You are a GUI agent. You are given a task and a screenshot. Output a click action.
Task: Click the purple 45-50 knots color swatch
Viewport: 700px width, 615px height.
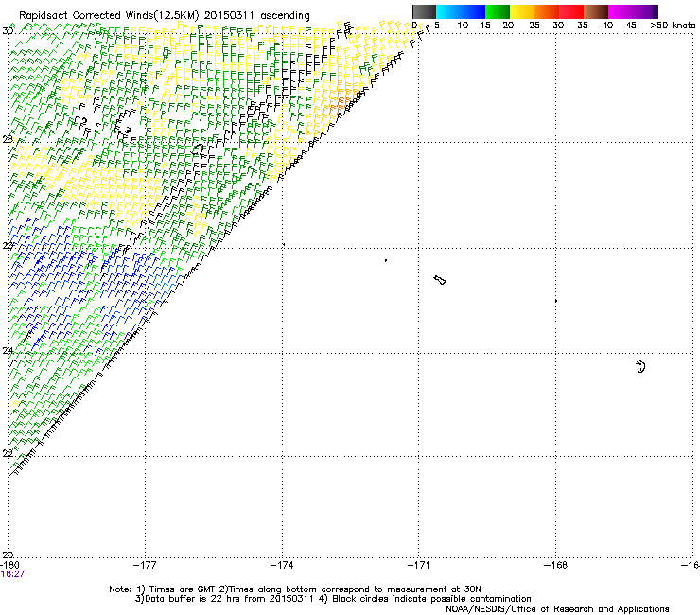tap(645, 11)
